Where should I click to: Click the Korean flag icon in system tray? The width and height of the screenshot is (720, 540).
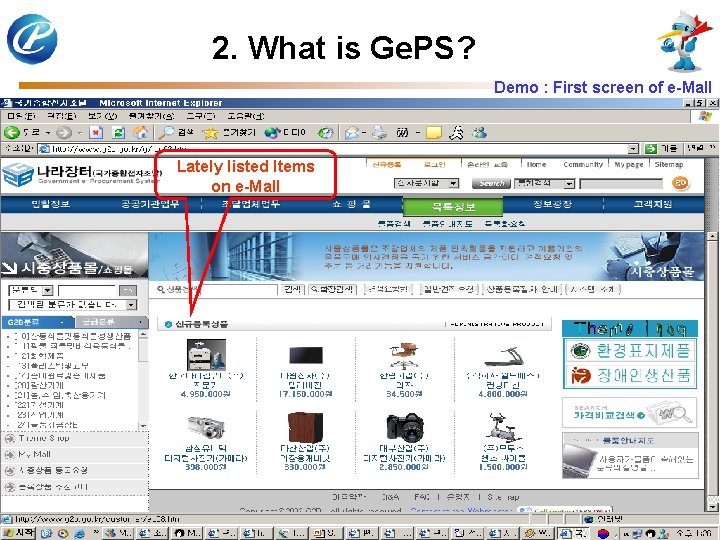click(x=603, y=534)
